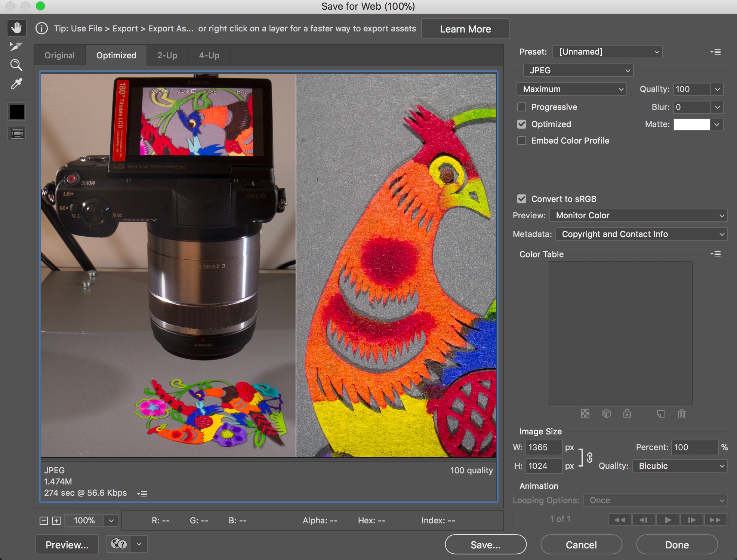The height and width of the screenshot is (560, 737).
Task: Click the Learn More button
Action: tap(465, 28)
